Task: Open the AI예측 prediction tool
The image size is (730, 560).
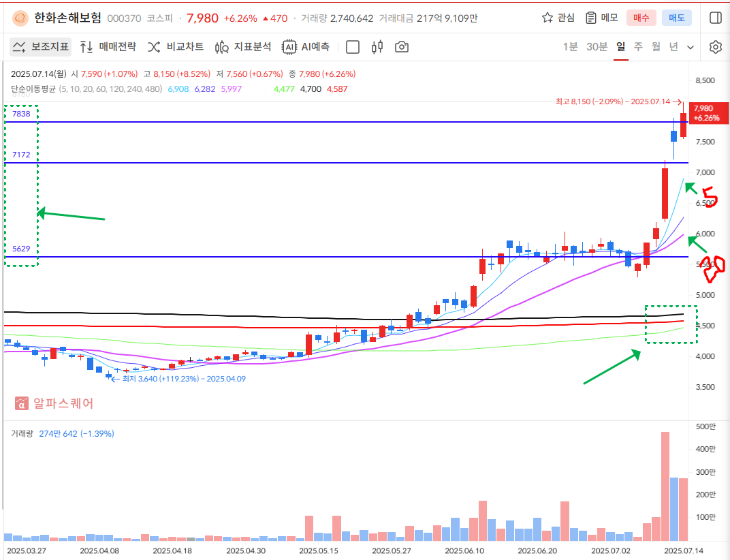Action: (306, 46)
